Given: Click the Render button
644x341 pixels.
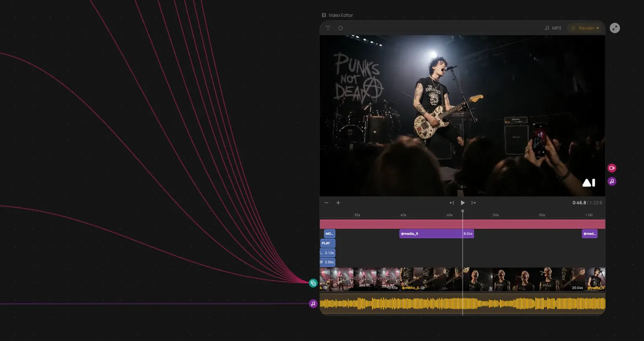Looking at the screenshot, I should pos(586,28).
